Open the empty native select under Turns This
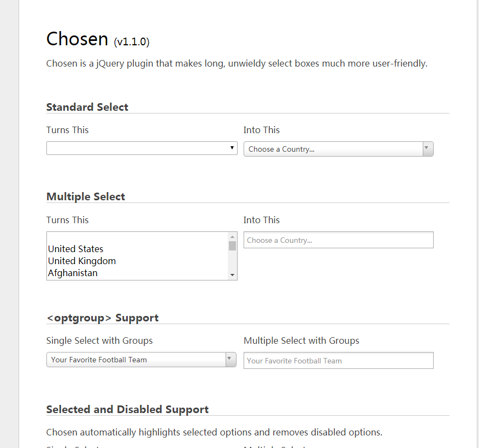Image resolution: width=479 pixels, height=448 pixels. point(137,148)
